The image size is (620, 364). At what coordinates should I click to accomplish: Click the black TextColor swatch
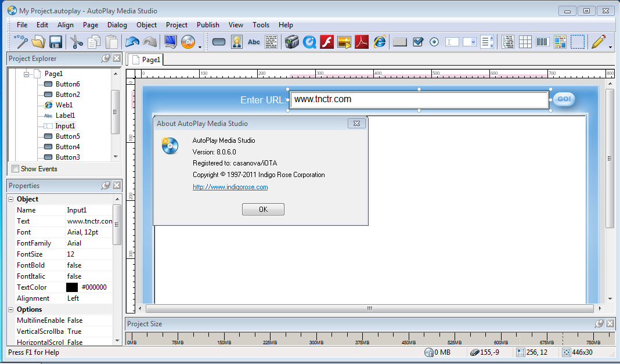[72, 287]
